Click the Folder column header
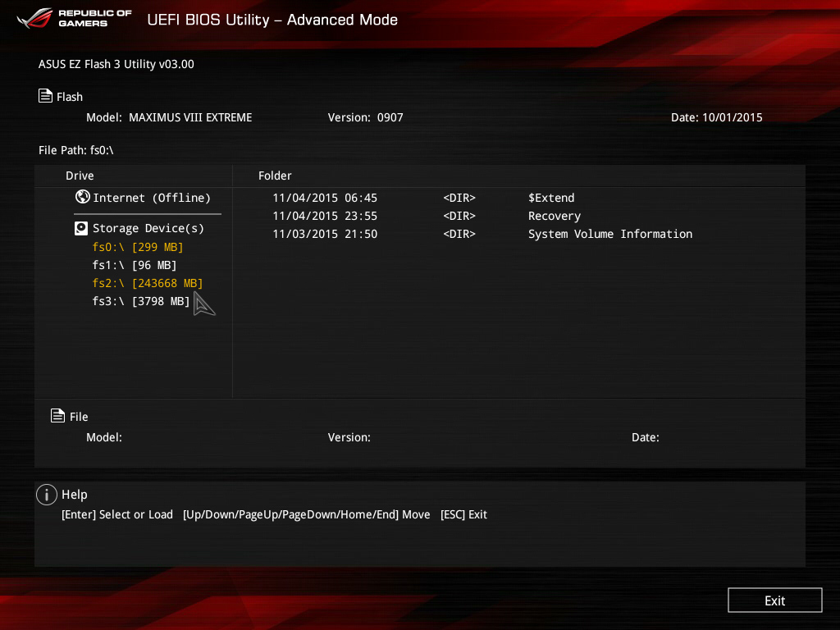 (275, 176)
